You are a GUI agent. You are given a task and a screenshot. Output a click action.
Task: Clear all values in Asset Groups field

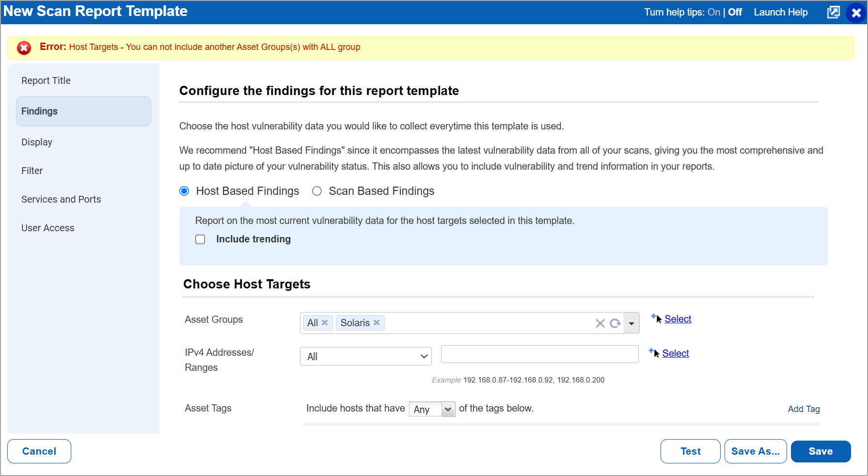(600, 323)
